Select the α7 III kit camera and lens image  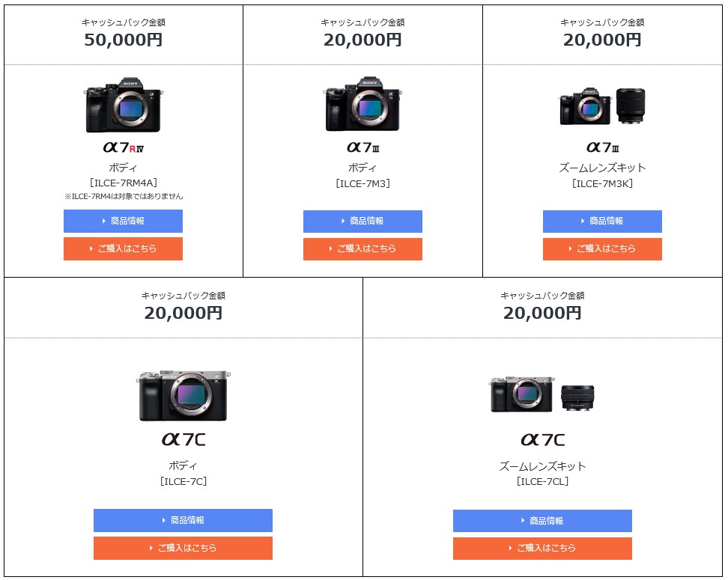pyautogui.click(x=602, y=106)
